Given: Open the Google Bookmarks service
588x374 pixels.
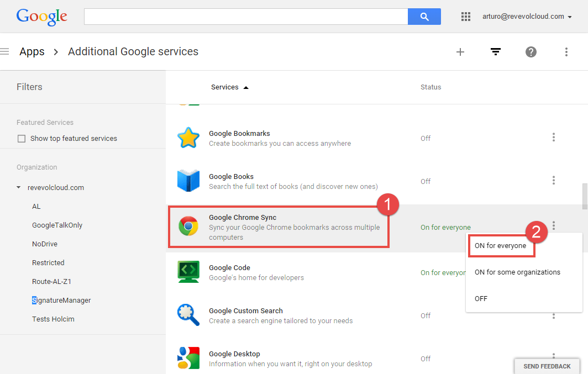Looking at the screenshot, I should (x=239, y=133).
